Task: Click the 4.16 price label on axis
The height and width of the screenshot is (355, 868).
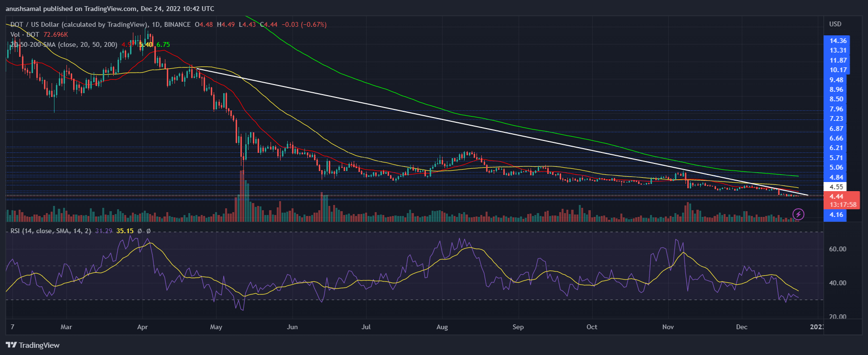Action: [836, 215]
